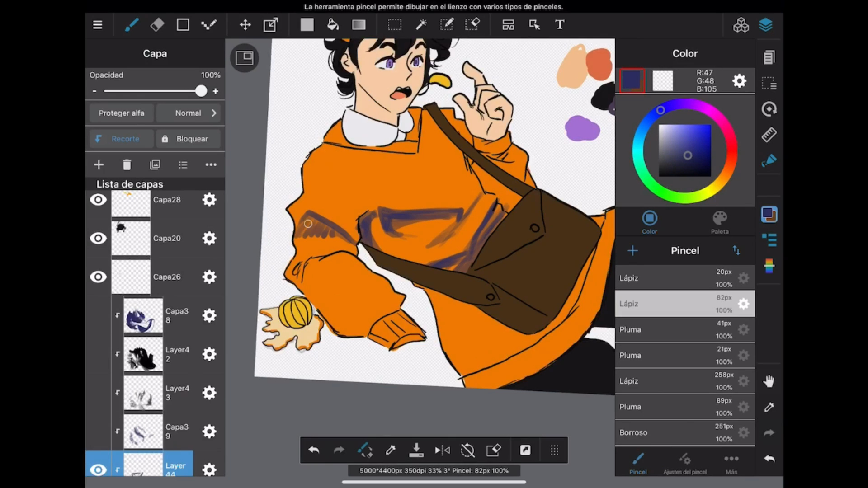This screenshot has height=488, width=868.
Task: Select the brush/pencil tool
Action: [x=131, y=24]
